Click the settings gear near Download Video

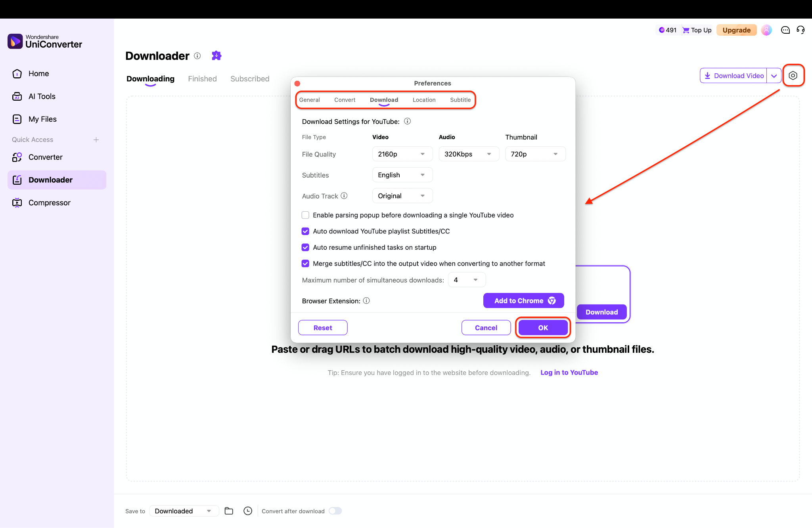(x=793, y=75)
